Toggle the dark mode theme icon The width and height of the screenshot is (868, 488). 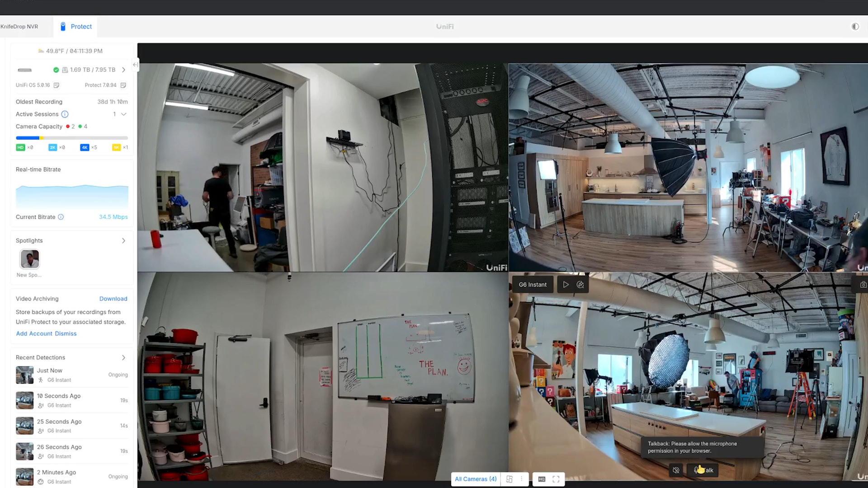pyautogui.click(x=855, y=27)
